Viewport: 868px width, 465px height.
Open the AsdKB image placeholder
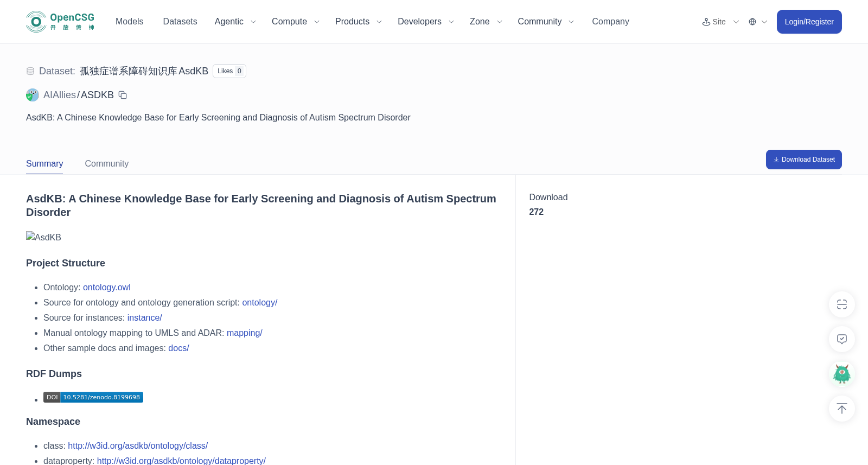point(43,237)
